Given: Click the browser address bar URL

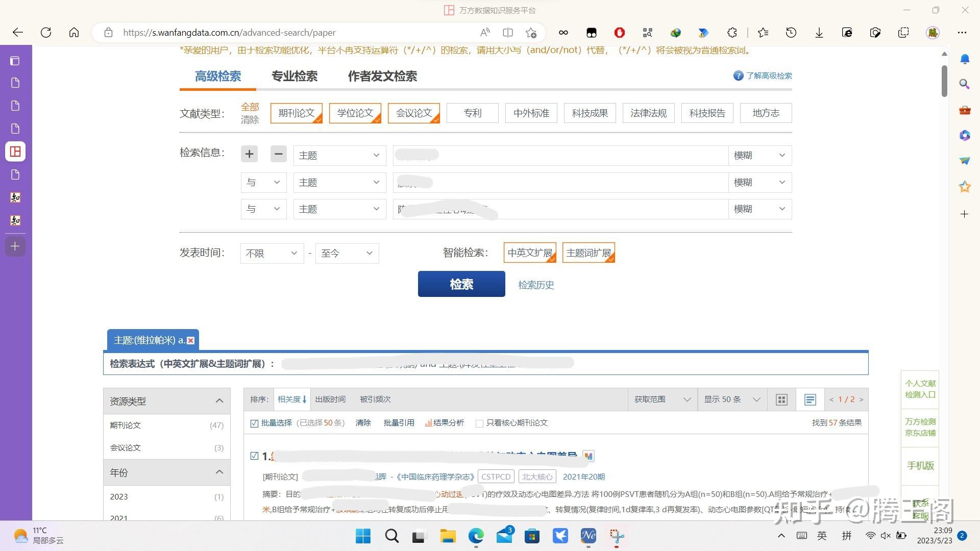Looking at the screenshot, I should coord(229,33).
